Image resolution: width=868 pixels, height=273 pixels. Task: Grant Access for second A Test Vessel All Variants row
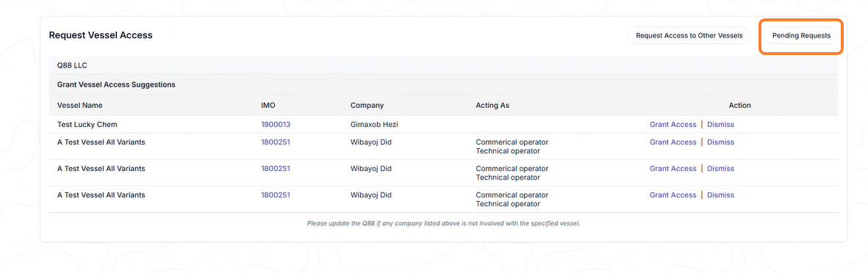[672, 169]
